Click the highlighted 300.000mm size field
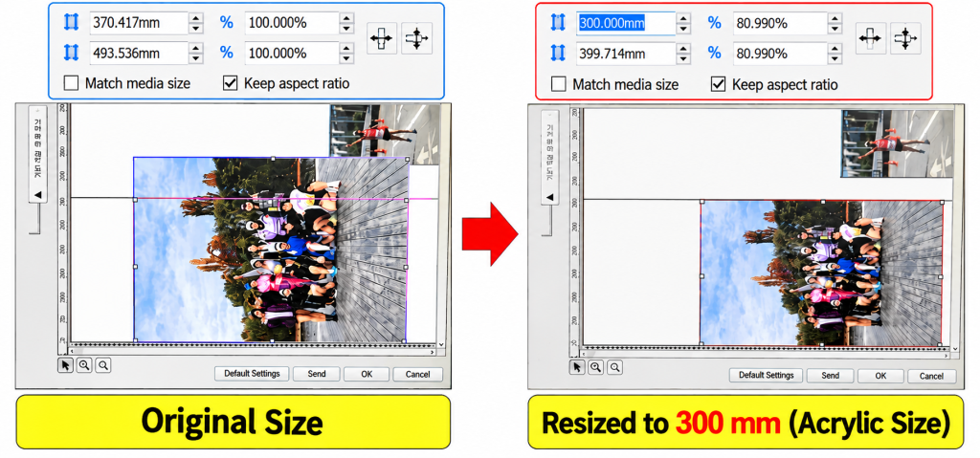The height and width of the screenshot is (458, 980). [x=626, y=23]
